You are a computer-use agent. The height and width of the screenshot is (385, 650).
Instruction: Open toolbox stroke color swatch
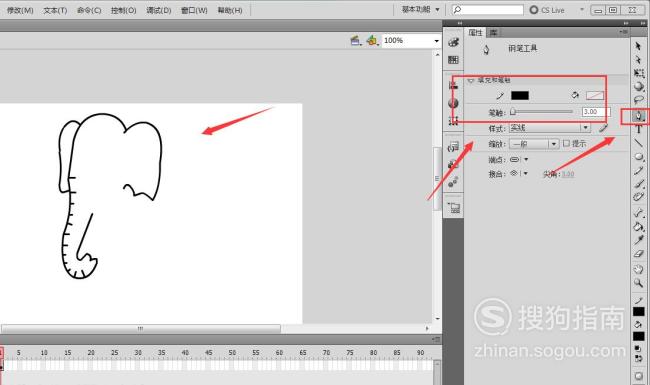(638, 312)
